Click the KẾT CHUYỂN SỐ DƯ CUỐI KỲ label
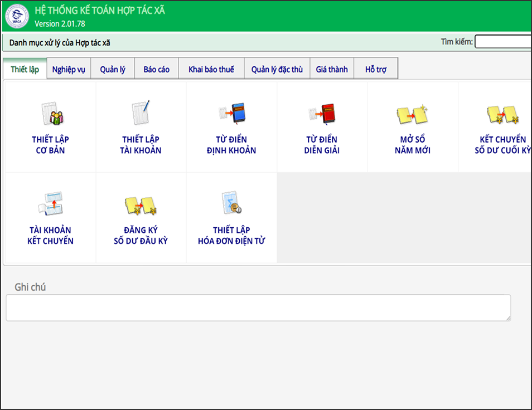Screen dimensions: 532x410 (x=503, y=145)
